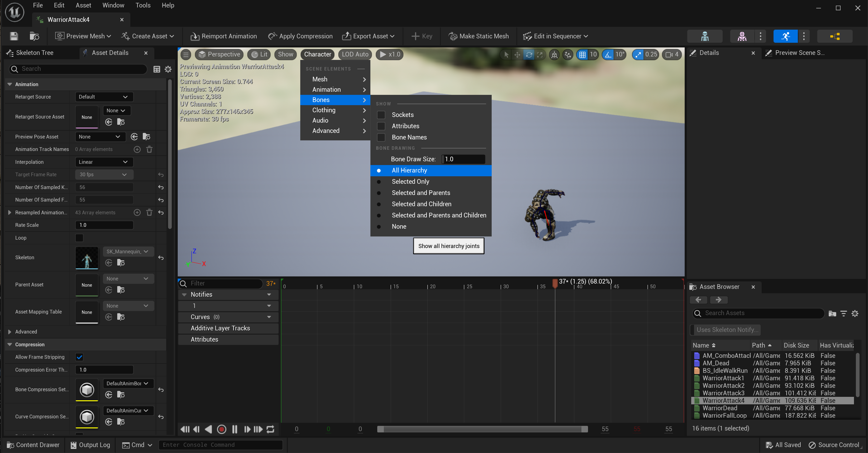The height and width of the screenshot is (453, 868).
Task: Open Preview Mesh dropdown
Action: click(83, 36)
